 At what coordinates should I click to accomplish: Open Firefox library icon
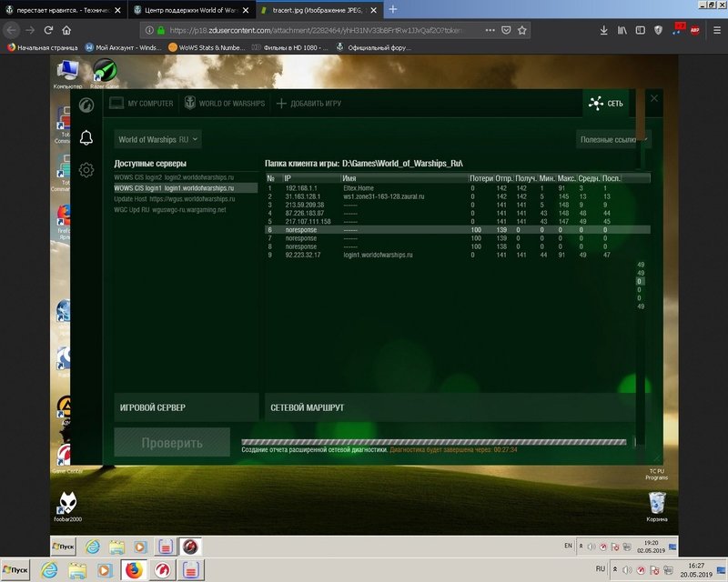pyautogui.click(x=622, y=30)
